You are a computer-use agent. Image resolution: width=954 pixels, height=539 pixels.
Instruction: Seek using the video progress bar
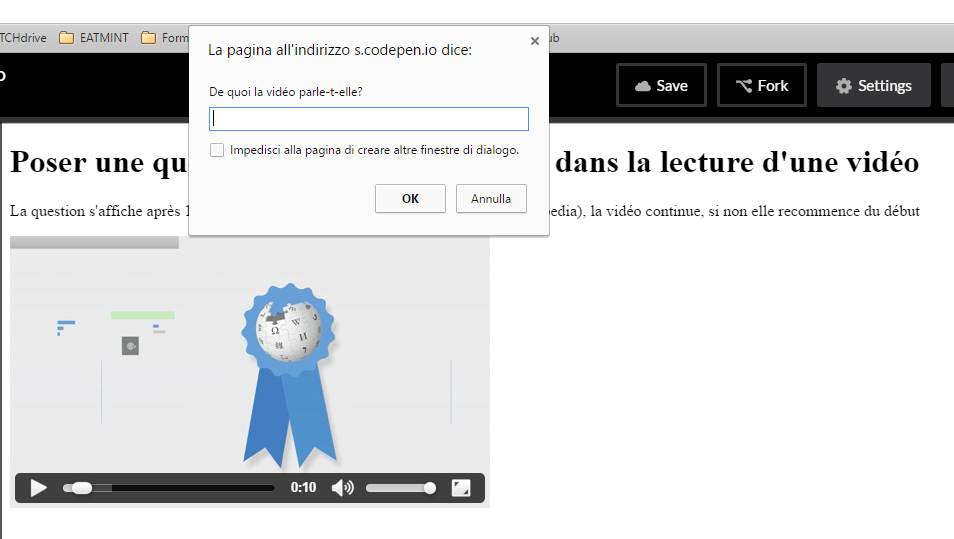coord(169,488)
